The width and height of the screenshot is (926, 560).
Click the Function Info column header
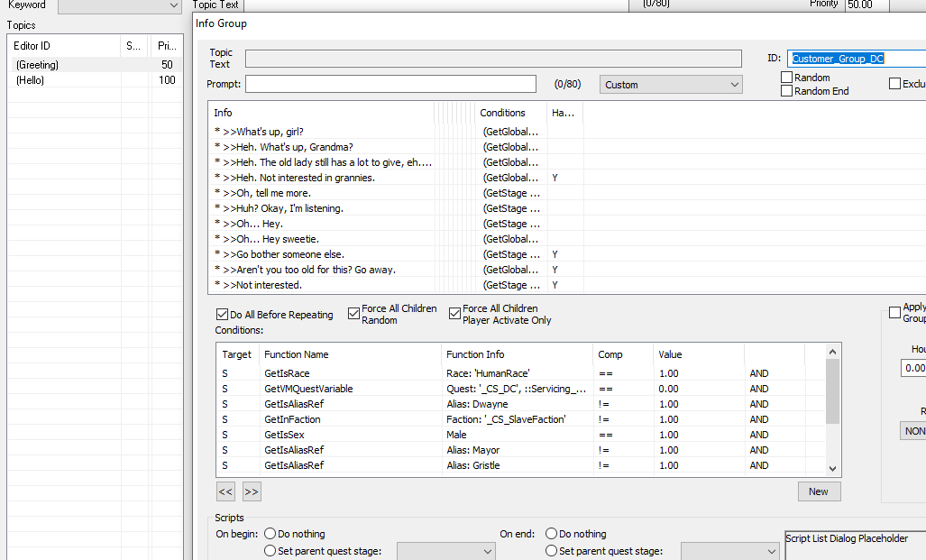tap(516, 354)
